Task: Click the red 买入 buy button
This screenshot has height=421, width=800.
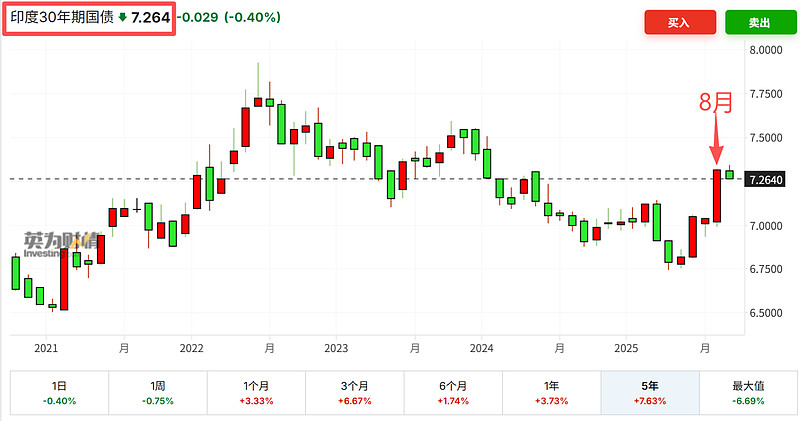Action: tap(680, 22)
